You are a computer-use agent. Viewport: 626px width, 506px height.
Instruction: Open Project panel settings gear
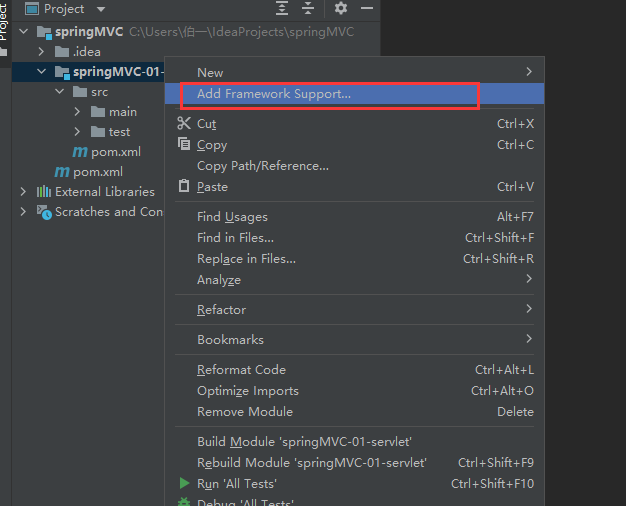point(341,8)
